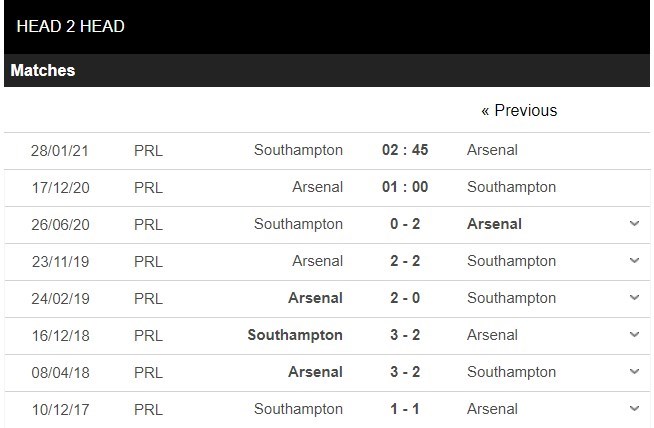Select the 1 - 1 score on 10/12/17

[x=405, y=409]
